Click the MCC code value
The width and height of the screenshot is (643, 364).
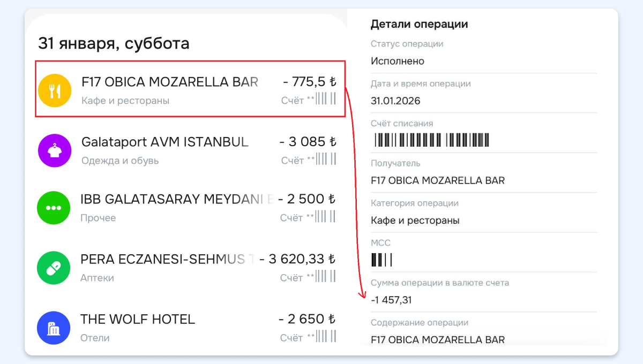point(382,260)
